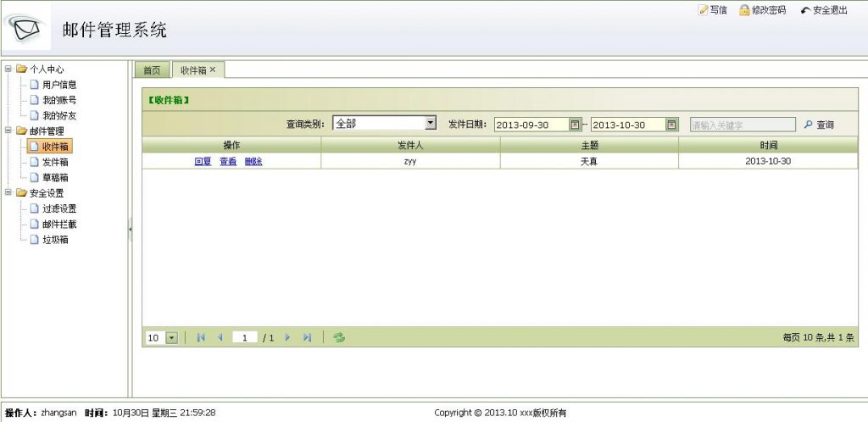Open 发件箱 in the sidebar
This screenshot has width=868, height=422.
pyautogui.click(x=55, y=162)
